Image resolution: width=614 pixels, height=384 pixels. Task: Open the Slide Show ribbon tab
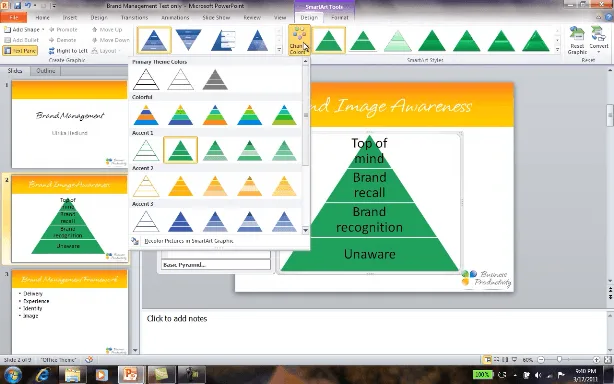(216, 18)
